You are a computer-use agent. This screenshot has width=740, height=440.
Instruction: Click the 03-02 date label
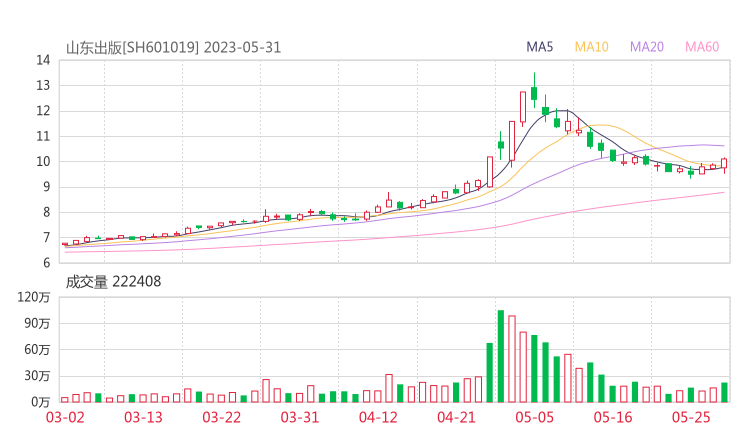coord(65,417)
